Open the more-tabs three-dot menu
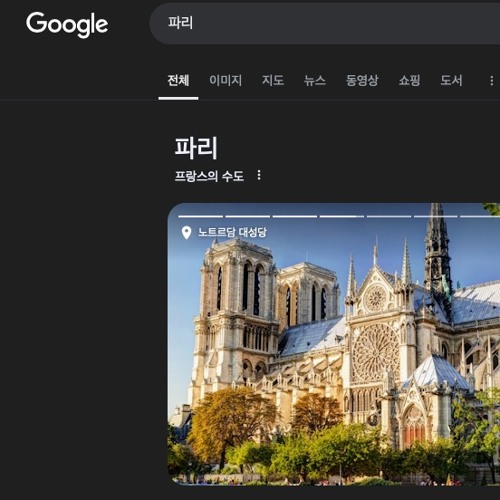500x500 pixels. tap(492, 80)
